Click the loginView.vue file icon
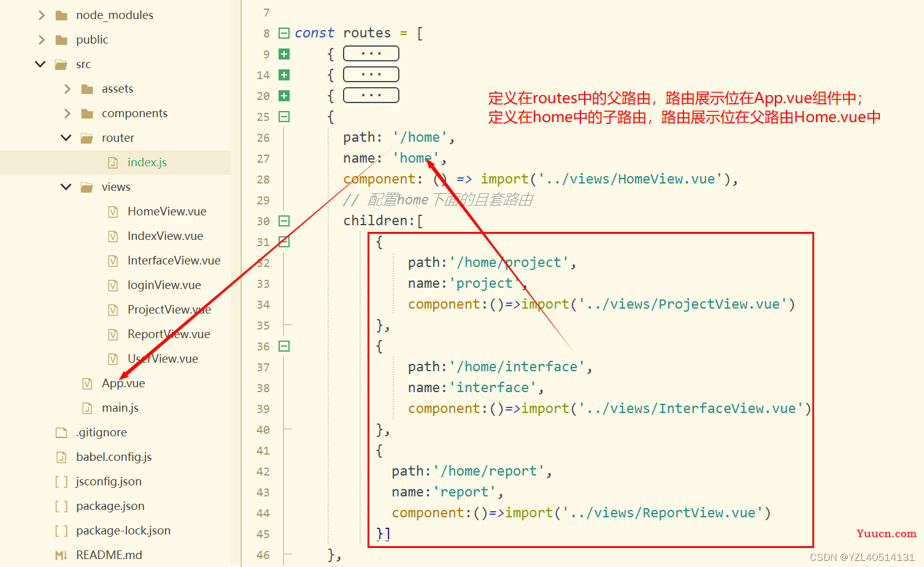The width and height of the screenshot is (924, 567). [113, 285]
